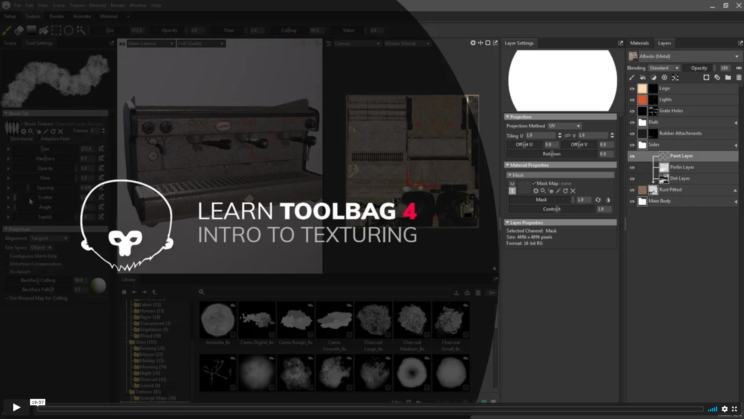Hide the Main Body layer
The height and width of the screenshot is (419, 744).
[x=632, y=201]
